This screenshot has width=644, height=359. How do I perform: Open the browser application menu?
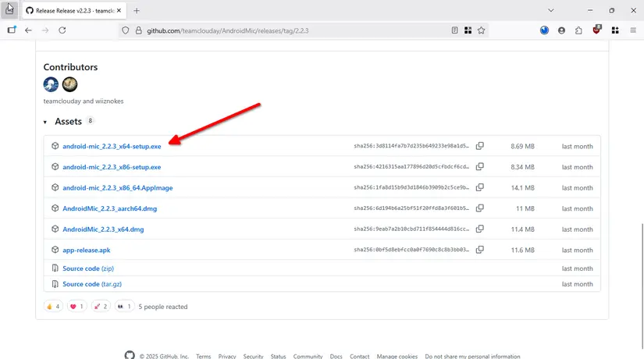coord(634,30)
